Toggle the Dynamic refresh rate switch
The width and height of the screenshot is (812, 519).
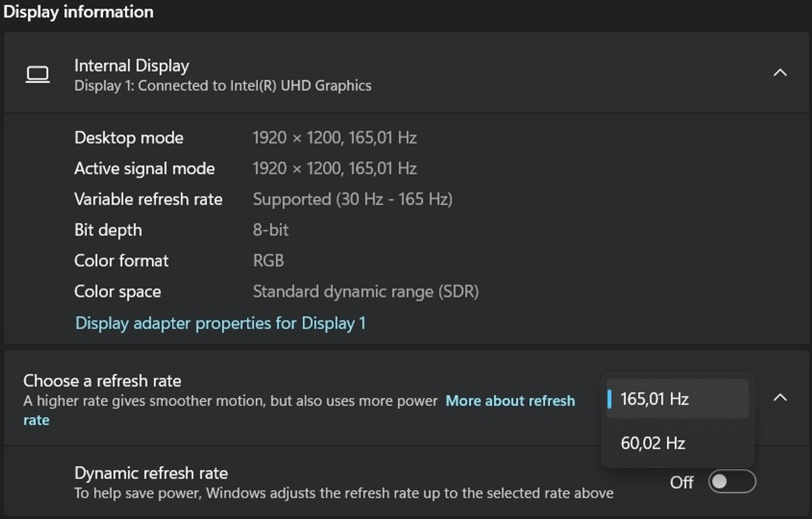(x=732, y=481)
